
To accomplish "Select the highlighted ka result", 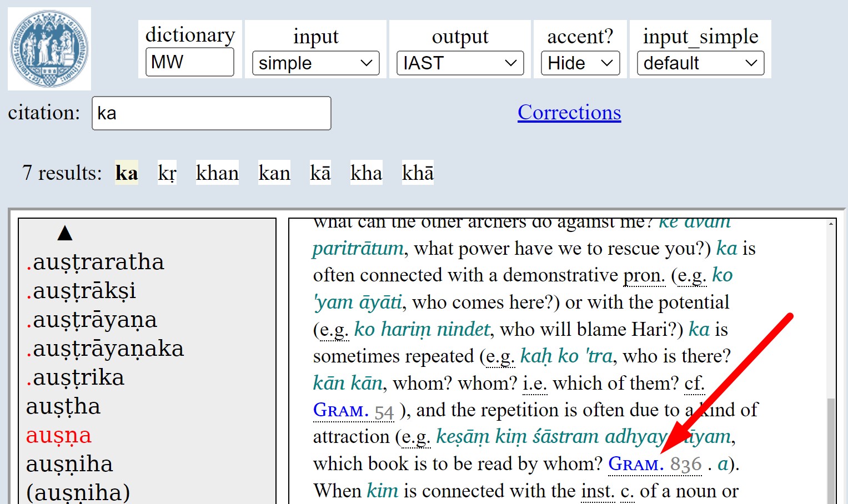I will tap(126, 173).
